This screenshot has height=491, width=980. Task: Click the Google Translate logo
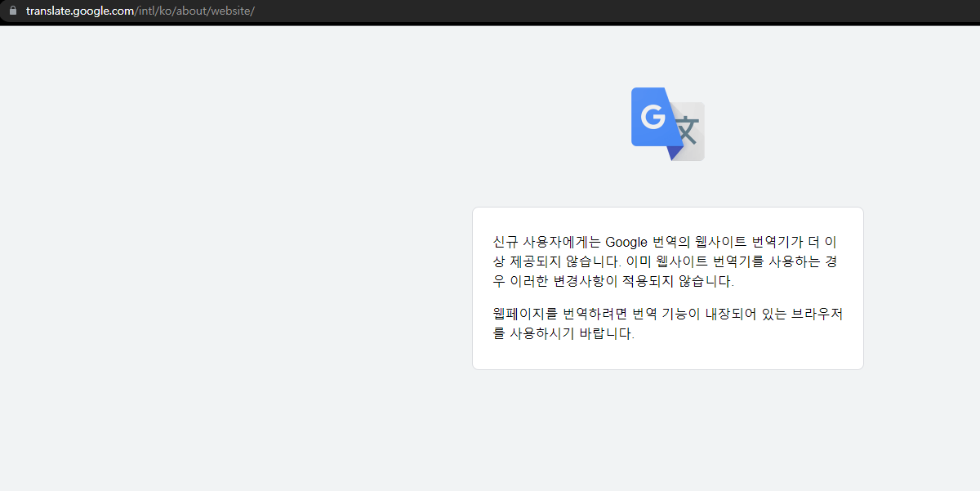click(668, 124)
